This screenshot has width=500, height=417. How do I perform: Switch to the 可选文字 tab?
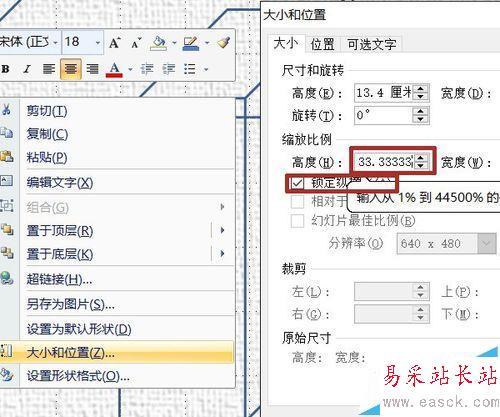(x=371, y=44)
